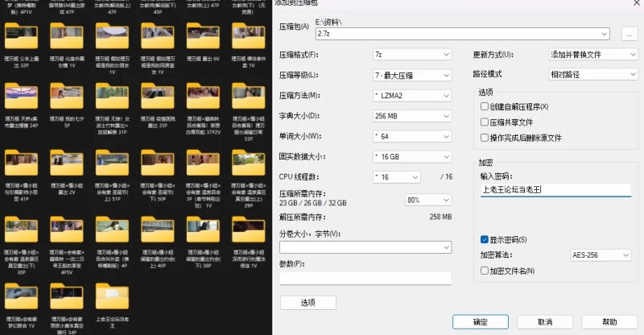Open the 加密算法 AES-256 dropdown
The height and width of the screenshot is (335, 644).
[x=601, y=254]
